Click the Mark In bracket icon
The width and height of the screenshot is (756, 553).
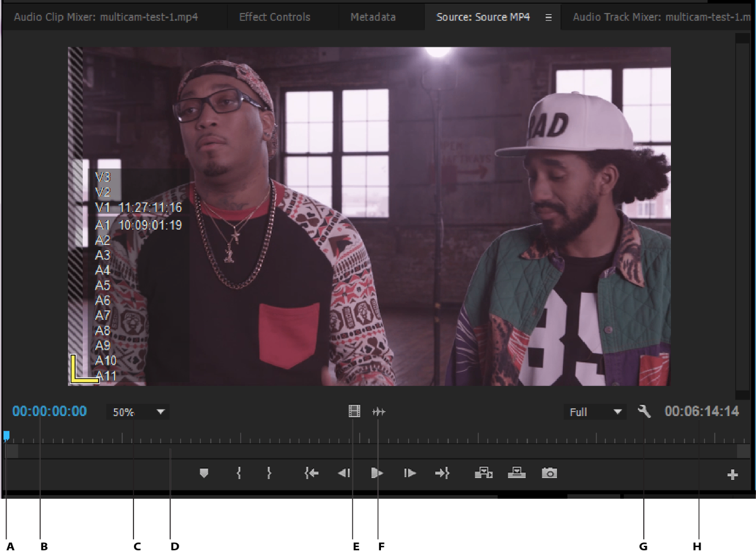point(239,473)
